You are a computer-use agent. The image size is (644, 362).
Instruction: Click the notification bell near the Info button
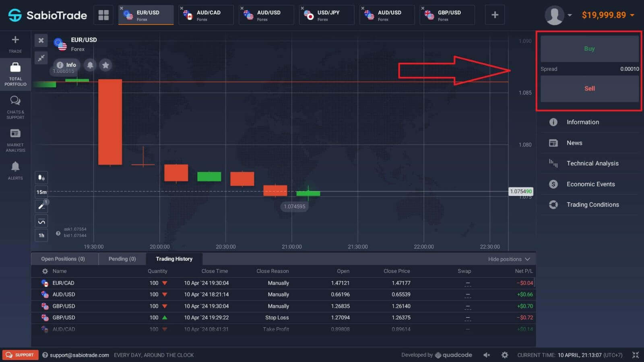pos(90,65)
